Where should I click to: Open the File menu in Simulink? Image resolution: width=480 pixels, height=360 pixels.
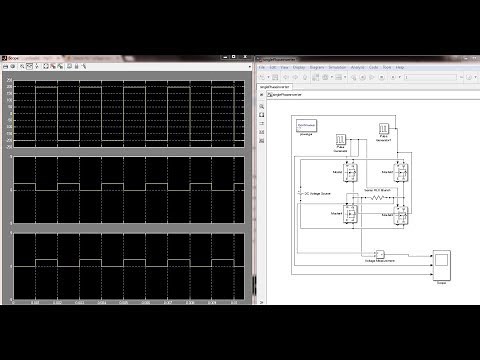coord(262,67)
